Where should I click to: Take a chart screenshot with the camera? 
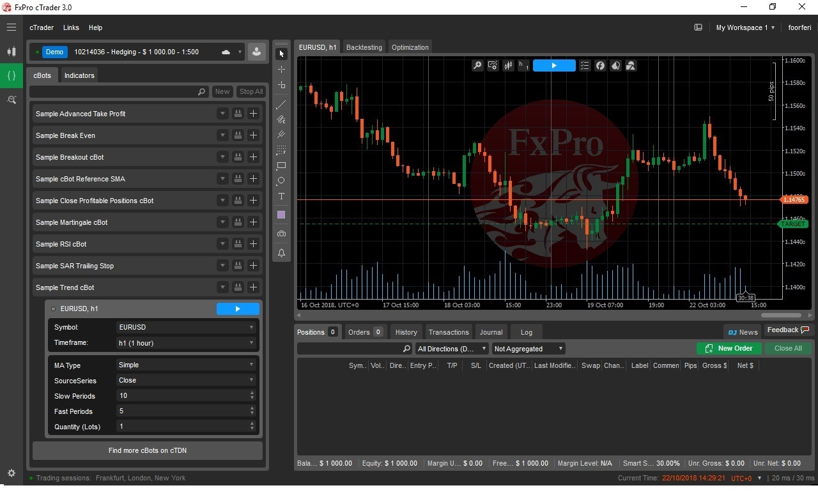click(281, 234)
